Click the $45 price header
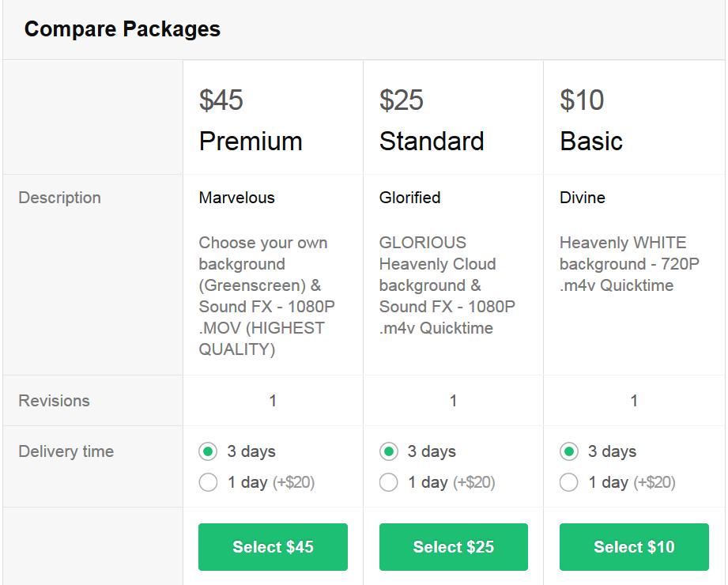 (221, 100)
